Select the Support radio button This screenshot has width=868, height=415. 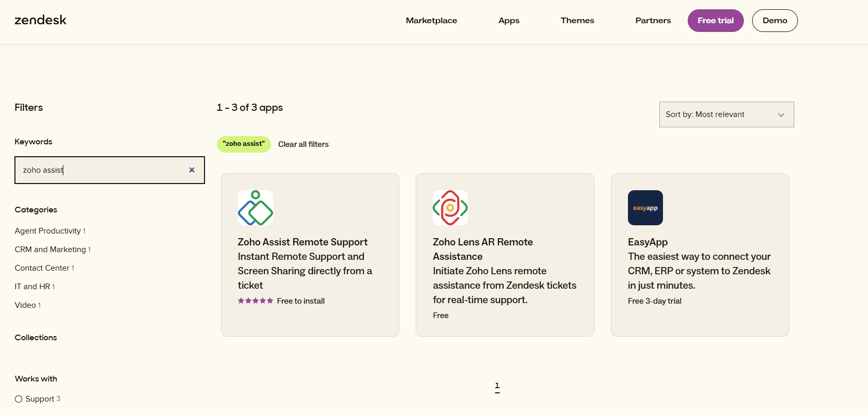tap(19, 399)
